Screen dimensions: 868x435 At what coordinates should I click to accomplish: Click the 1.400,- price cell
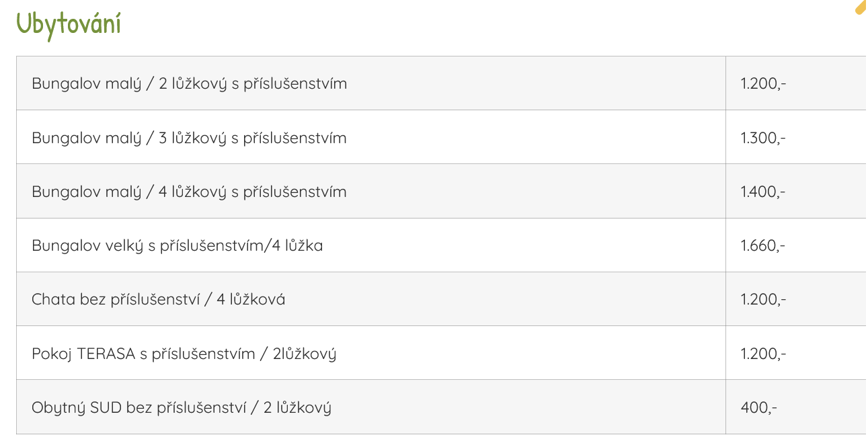pos(796,192)
